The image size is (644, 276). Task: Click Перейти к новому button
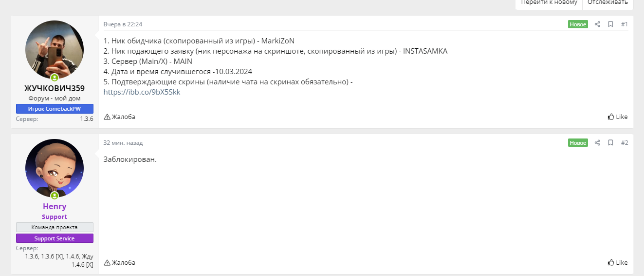pos(549,2)
